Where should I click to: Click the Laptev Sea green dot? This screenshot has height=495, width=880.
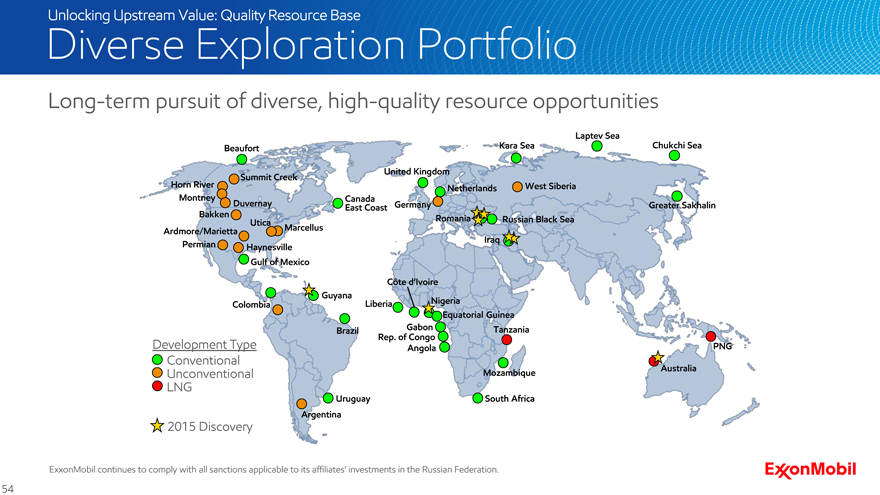click(597, 146)
